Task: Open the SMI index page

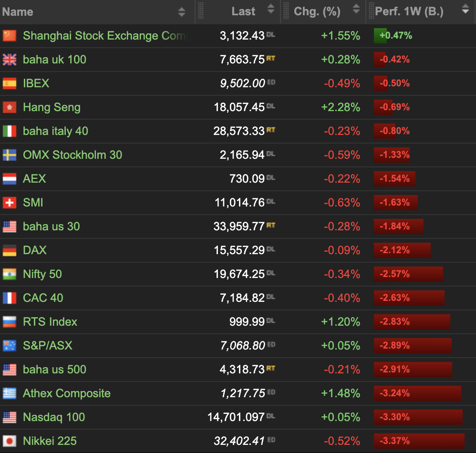Action: [33, 203]
